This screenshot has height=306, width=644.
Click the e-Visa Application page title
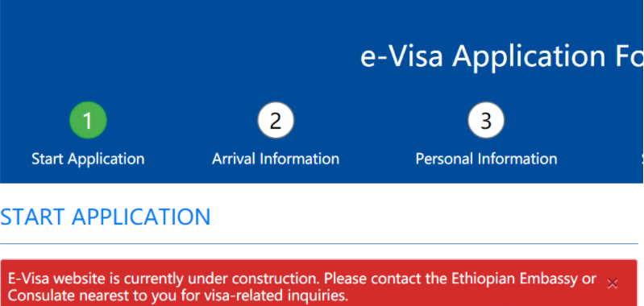[502, 56]
